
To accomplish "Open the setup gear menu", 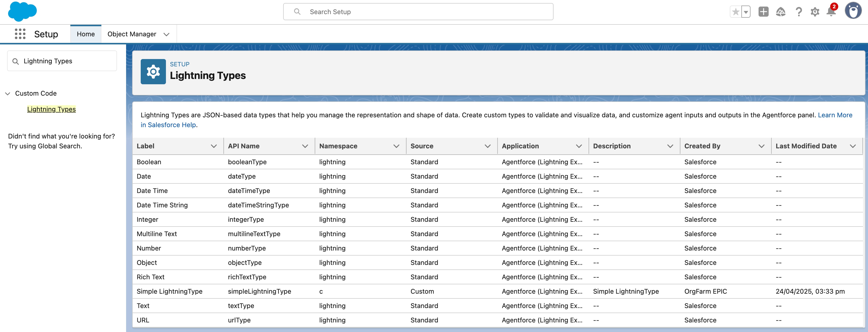I will coord(815,12).
